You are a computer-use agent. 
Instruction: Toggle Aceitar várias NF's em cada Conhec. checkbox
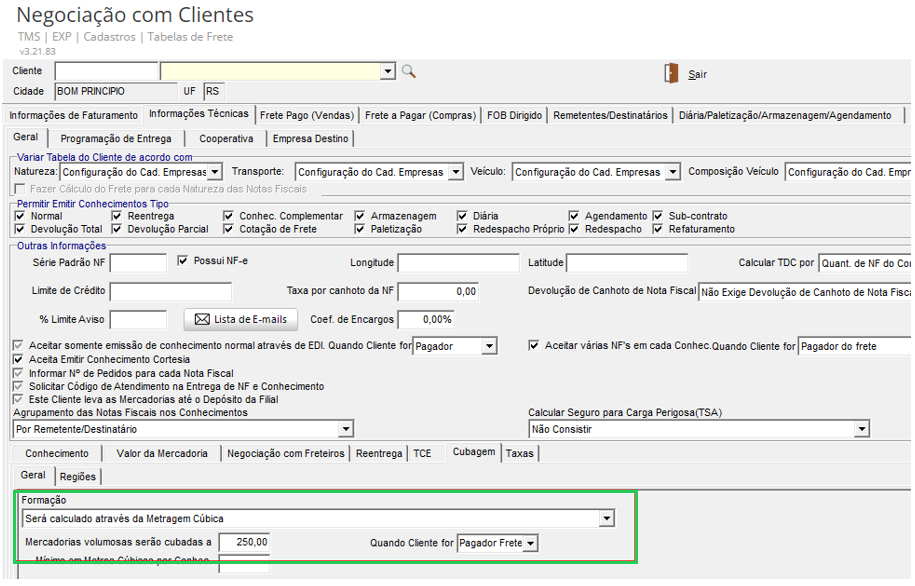tap(534, 346)
